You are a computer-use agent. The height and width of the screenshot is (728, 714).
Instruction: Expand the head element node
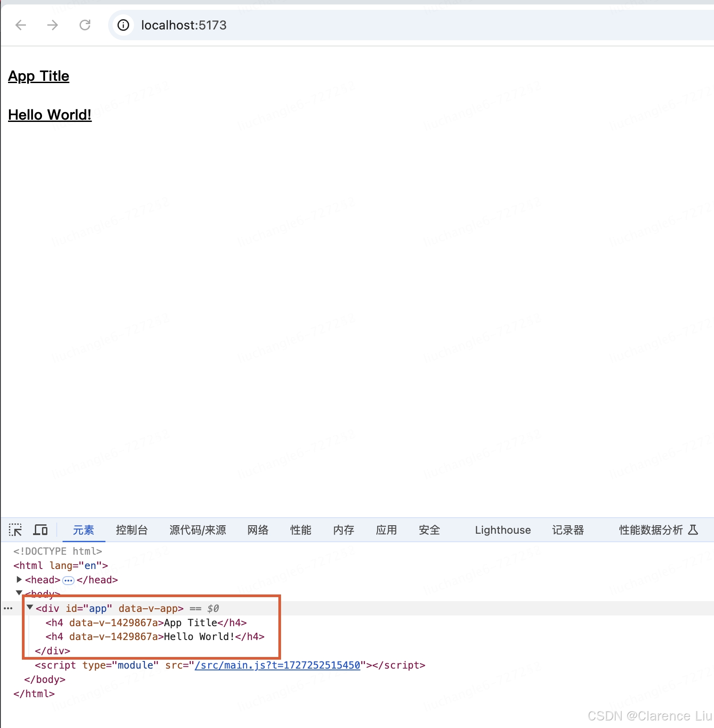point(19,579)
